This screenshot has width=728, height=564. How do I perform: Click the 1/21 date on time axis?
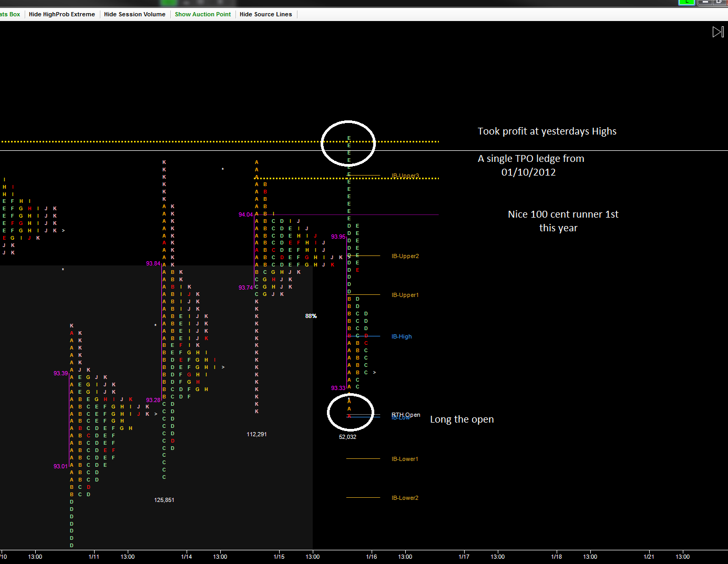click(x=649, y=557)
